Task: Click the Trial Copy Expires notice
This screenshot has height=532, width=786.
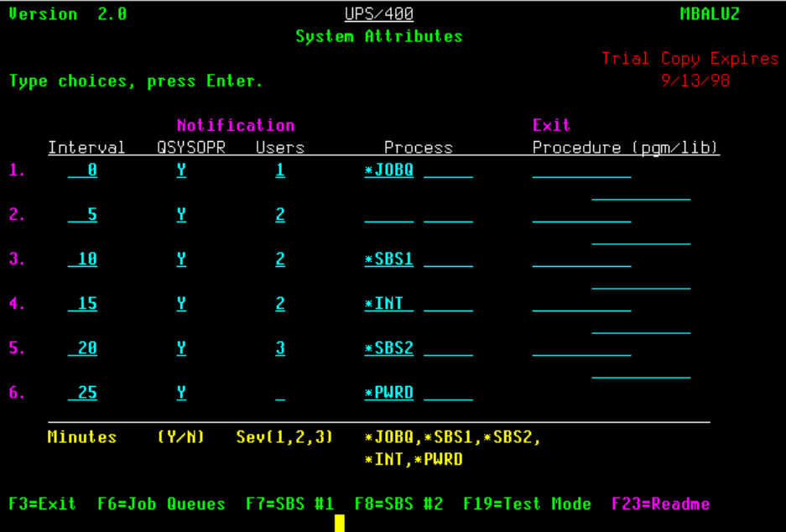Action: click(x=690, y=59)
